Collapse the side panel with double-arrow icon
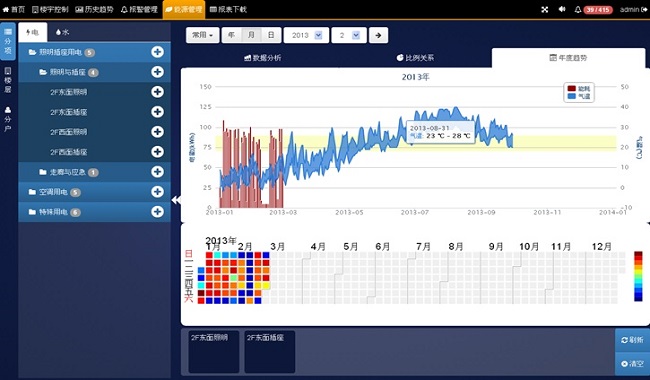Image resolution: width=650 pixels, height=380 pixels. (176, 200)
